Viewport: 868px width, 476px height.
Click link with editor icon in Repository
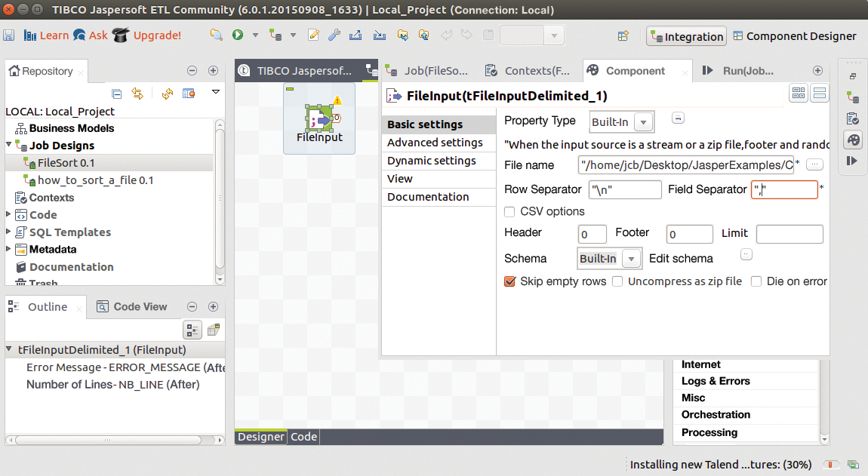[137, 94]
